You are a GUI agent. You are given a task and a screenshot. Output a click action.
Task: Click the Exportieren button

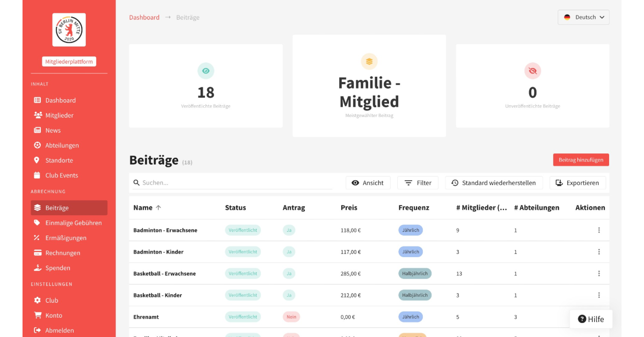tap(577, 183)
